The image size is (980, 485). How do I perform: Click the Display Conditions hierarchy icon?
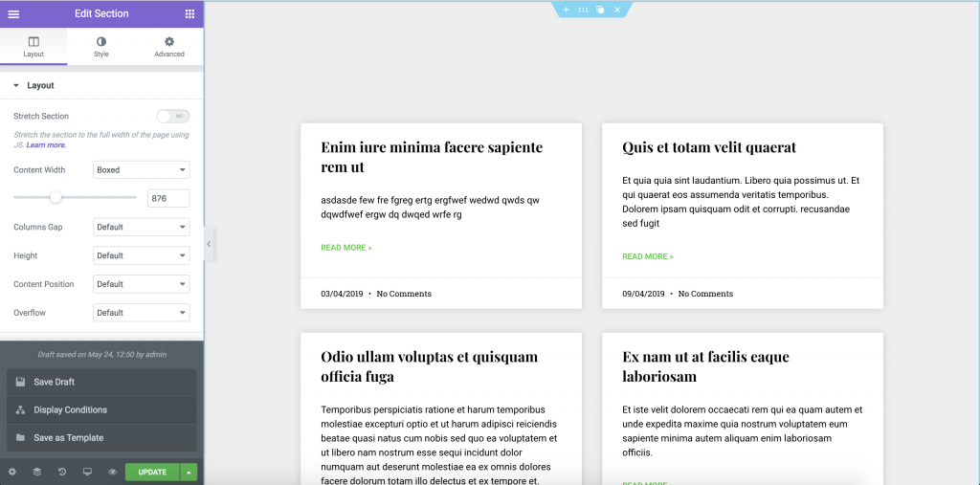pos(21,410)
